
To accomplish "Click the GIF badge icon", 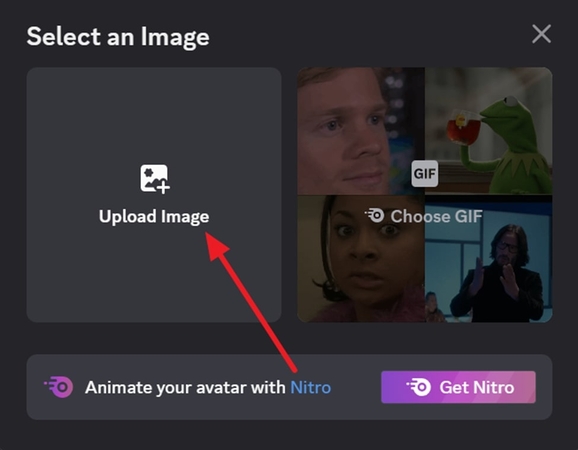I will tap(425, 173).
